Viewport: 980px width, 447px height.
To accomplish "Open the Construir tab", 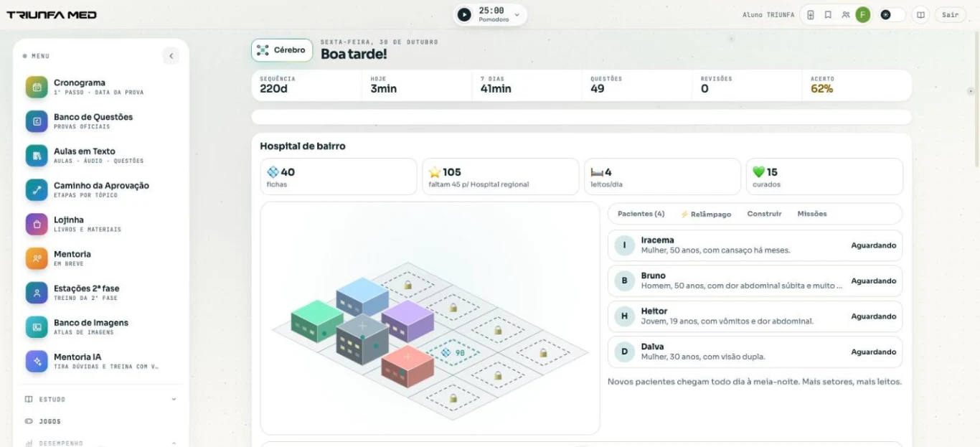I will click(x=765, y=214).
